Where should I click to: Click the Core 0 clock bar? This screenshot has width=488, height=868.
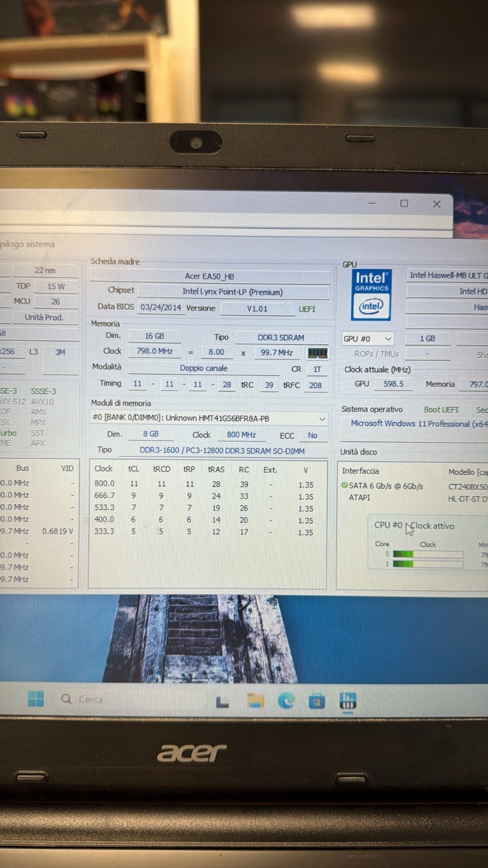tap(428, 554)
